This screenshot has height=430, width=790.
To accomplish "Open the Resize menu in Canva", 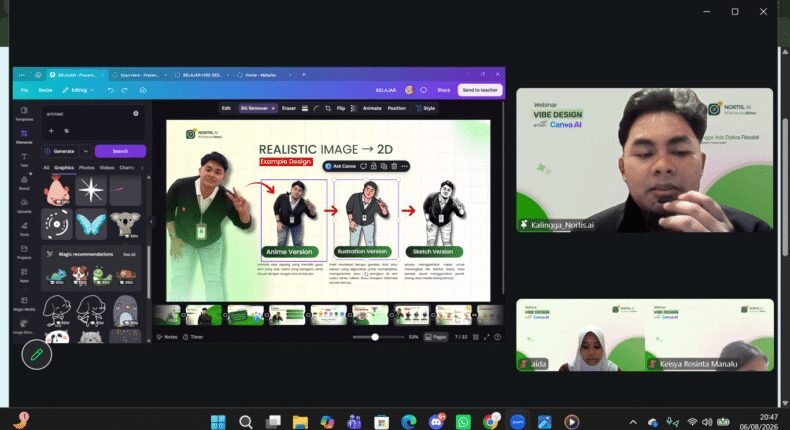I will click(45, 90).
